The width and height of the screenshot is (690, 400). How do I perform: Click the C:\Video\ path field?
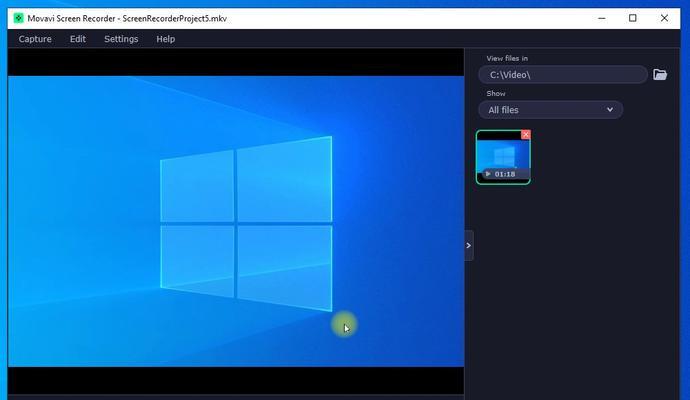click(x=563, y=74)
